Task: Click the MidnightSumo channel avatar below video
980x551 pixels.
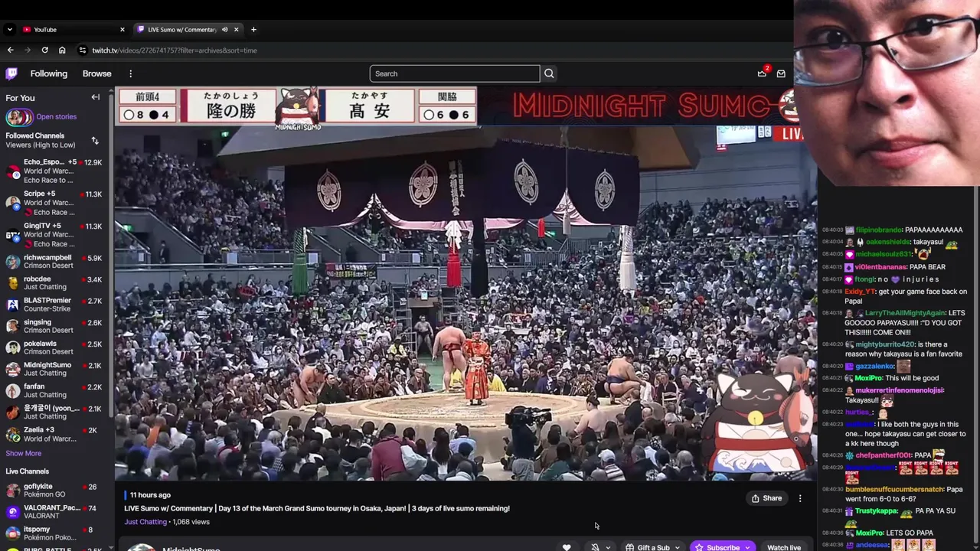Action: coord(140,547)
